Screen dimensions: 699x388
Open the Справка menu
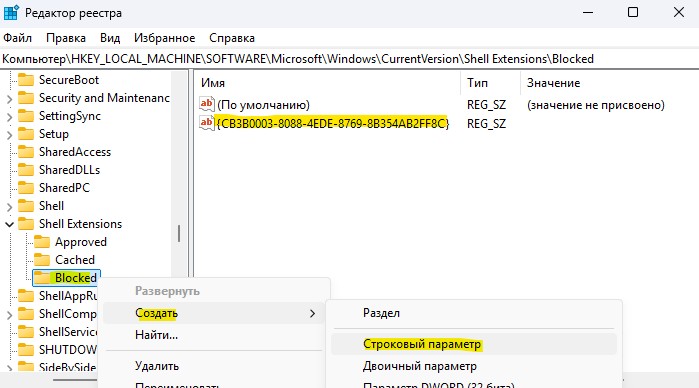[x=232, y=38]
